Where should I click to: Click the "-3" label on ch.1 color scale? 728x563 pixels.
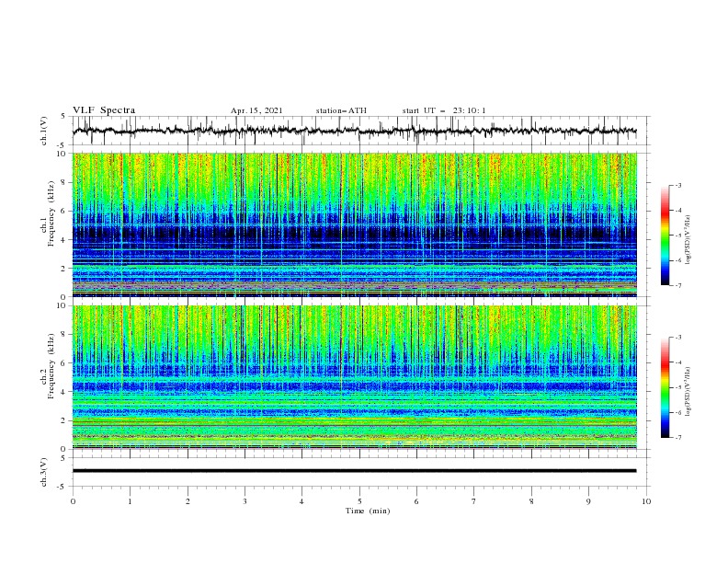click(x=678, y=185)
